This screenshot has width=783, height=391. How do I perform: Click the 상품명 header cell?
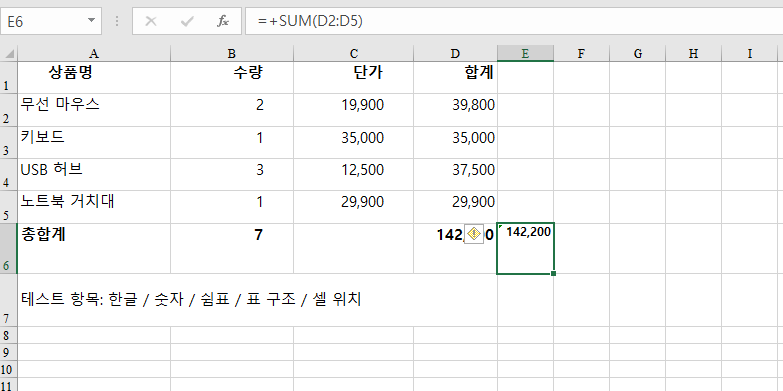94,77
